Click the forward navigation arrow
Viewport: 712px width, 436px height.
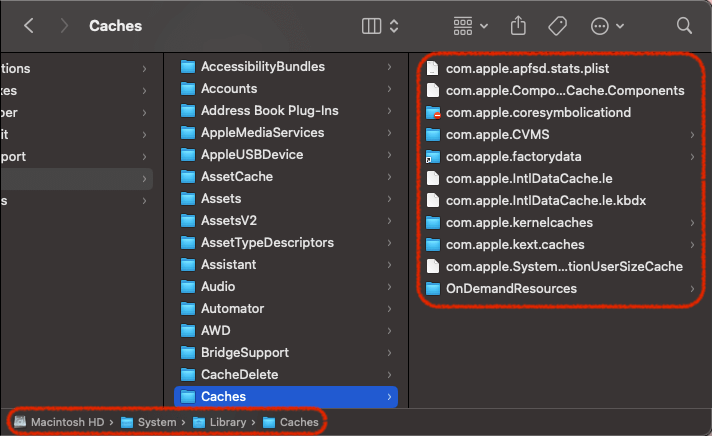click(62, 26)
